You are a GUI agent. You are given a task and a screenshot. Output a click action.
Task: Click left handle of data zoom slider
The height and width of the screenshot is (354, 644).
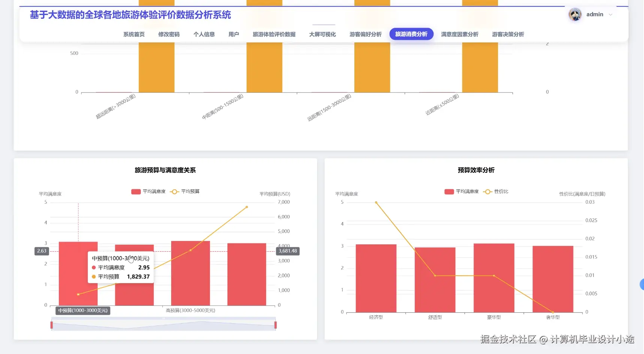click(51, 325)
